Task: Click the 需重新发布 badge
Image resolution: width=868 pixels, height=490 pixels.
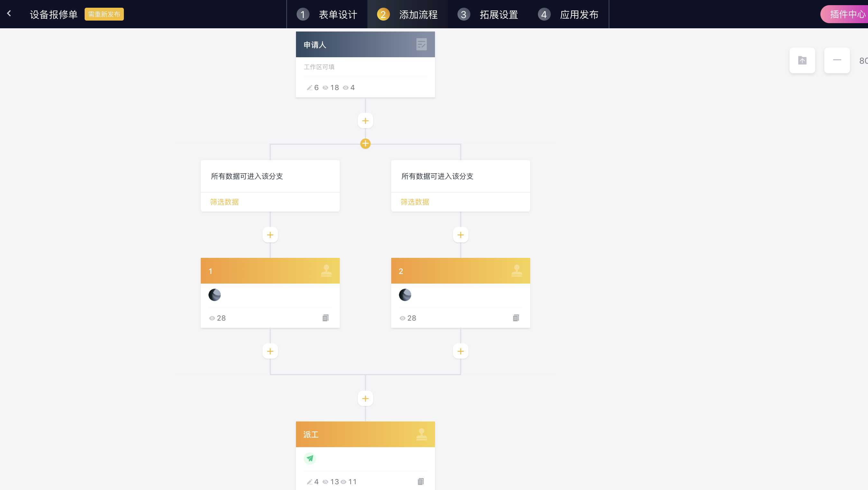Action: point(104,14)
